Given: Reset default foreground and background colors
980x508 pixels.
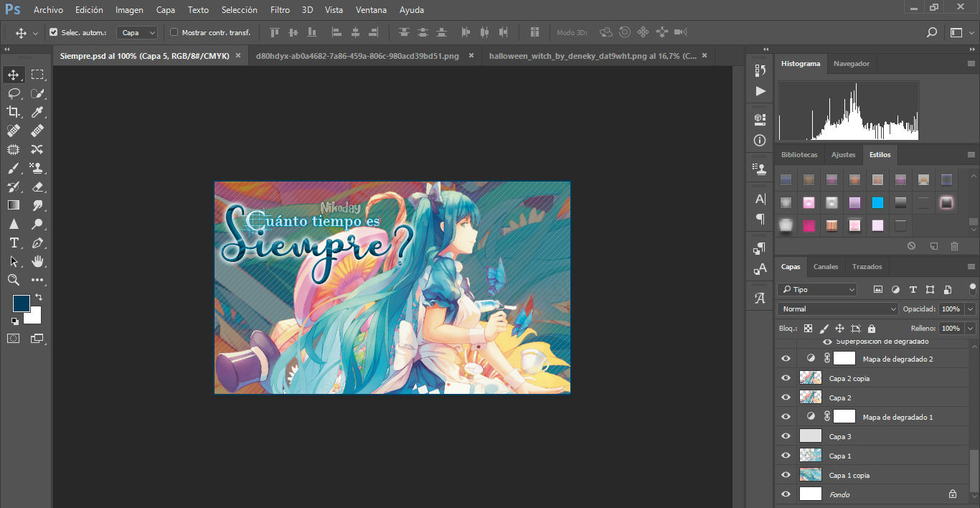Looking at the screenshot, I should coord(15,321).
